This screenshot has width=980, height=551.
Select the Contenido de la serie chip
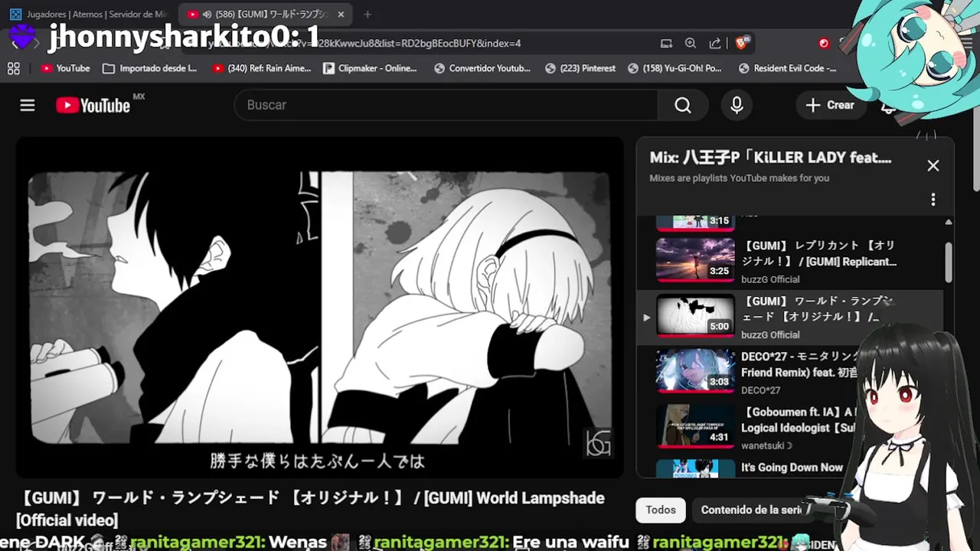tap(753, 510)
